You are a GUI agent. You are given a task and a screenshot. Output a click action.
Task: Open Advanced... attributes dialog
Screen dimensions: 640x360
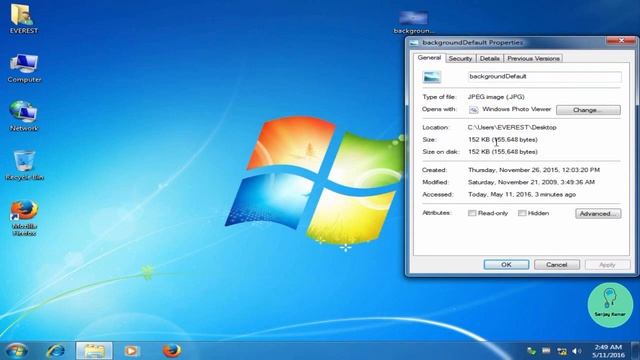click(x=598, y=213)
